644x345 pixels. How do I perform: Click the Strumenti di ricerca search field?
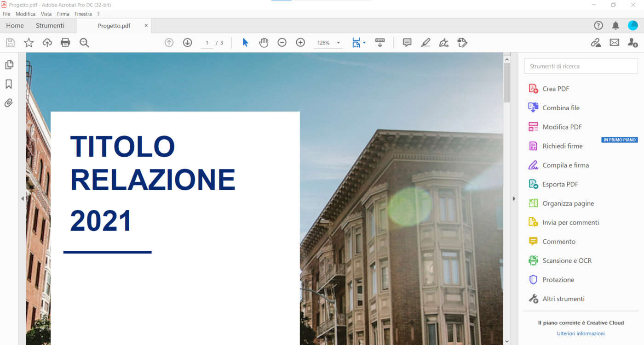581,66
